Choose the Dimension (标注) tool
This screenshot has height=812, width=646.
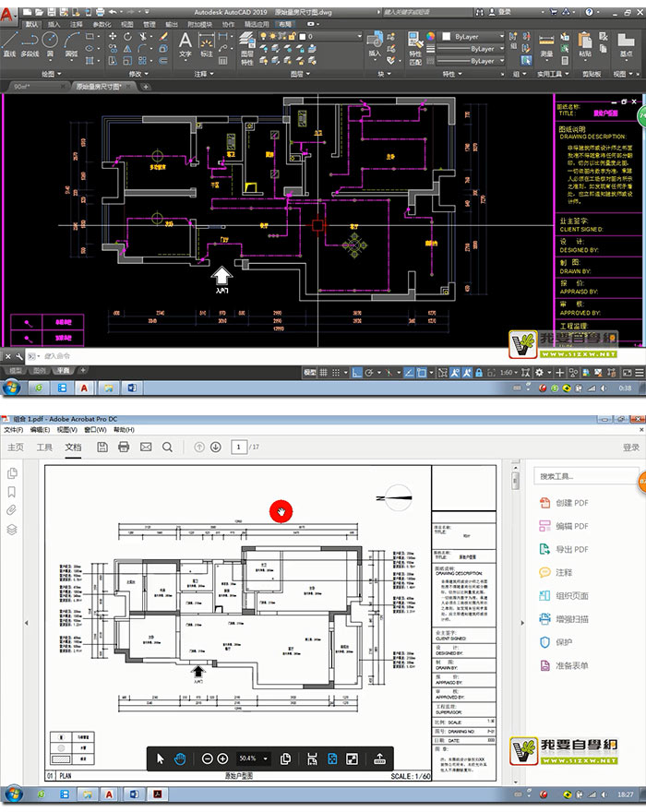(x=207, y=45)
